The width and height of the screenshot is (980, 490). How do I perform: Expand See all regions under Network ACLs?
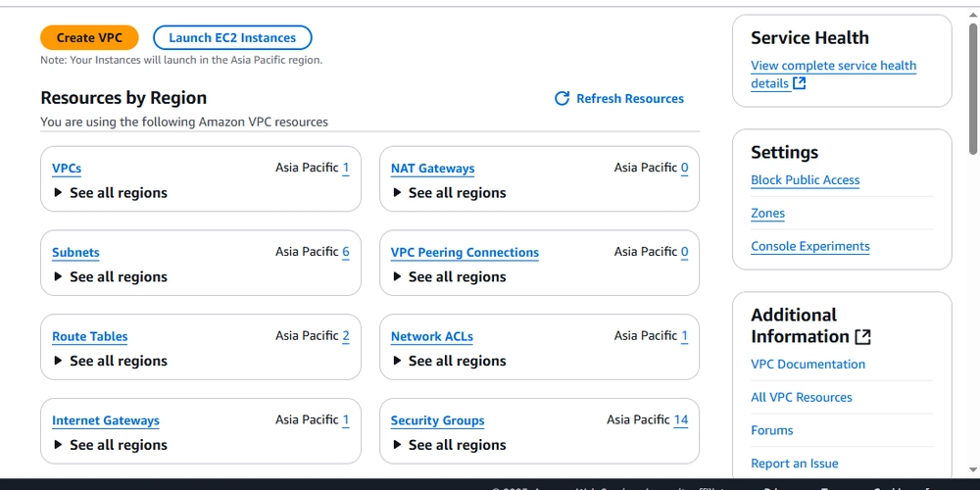click(x=449, y=361)
